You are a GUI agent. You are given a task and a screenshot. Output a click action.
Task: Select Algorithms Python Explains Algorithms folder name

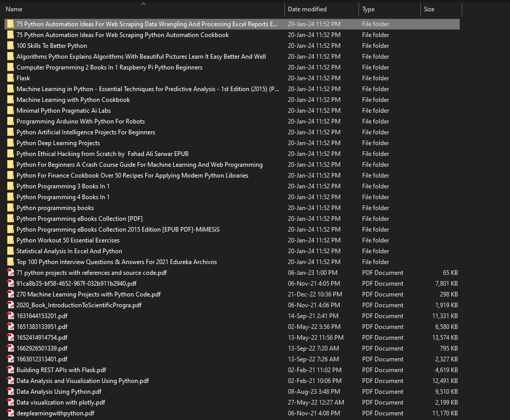[x=141, y=57]
